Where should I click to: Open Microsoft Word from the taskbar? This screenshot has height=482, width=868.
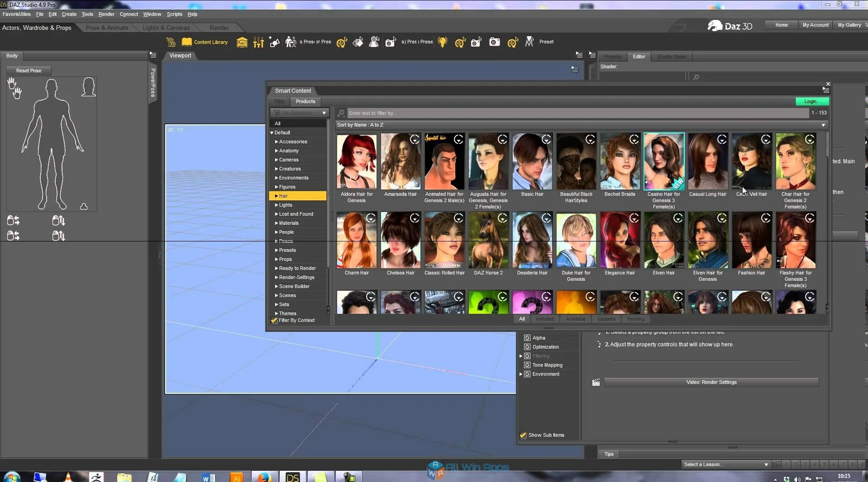click(x=209, y=477)
